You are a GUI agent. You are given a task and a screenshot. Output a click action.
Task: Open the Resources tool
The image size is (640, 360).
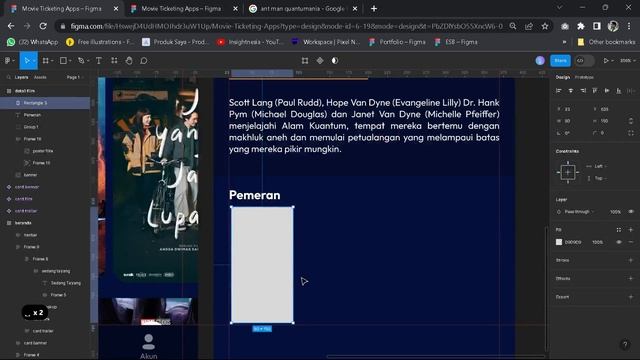click(114, 61)
